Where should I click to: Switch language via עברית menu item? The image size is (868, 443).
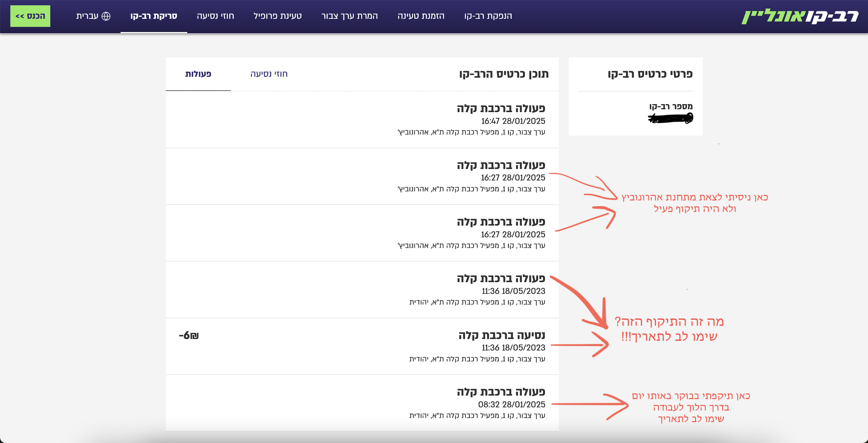(88, 16)
